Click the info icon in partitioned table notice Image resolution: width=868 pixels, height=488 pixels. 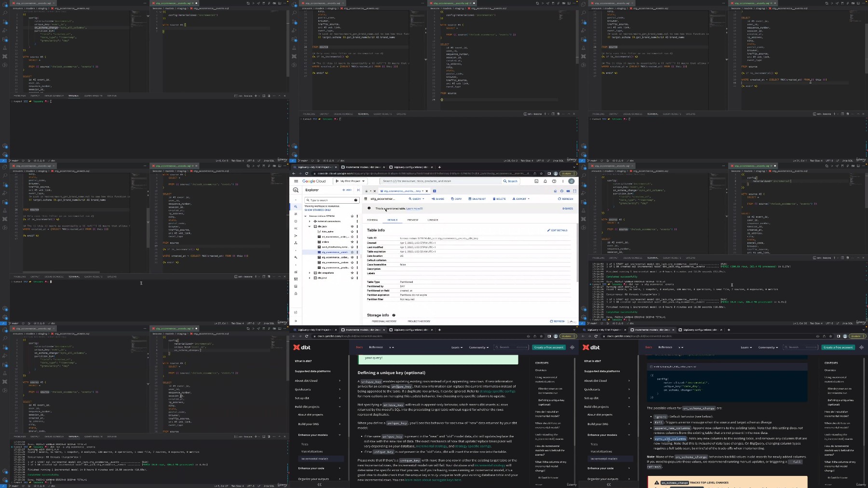pyautogui.click(x=369, y=208)
